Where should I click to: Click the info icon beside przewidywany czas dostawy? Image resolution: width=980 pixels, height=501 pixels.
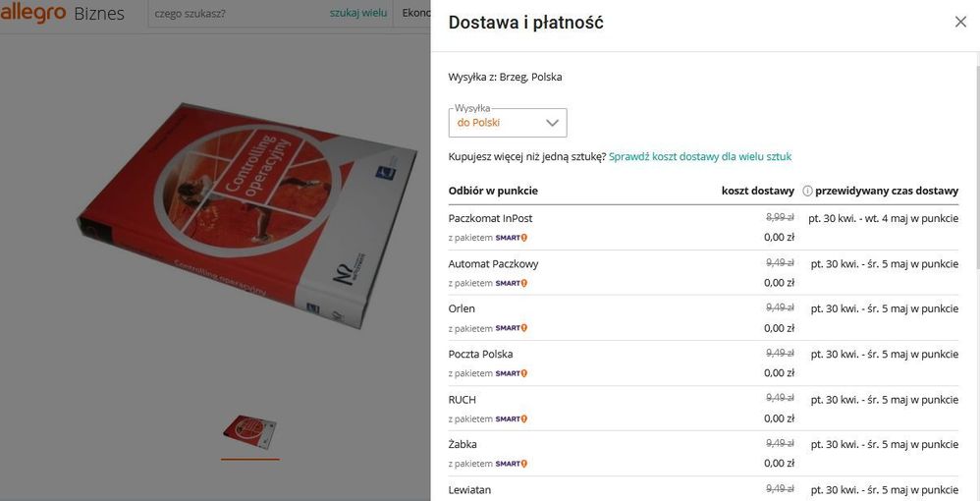pyautogui.click(x=807, y=191)
